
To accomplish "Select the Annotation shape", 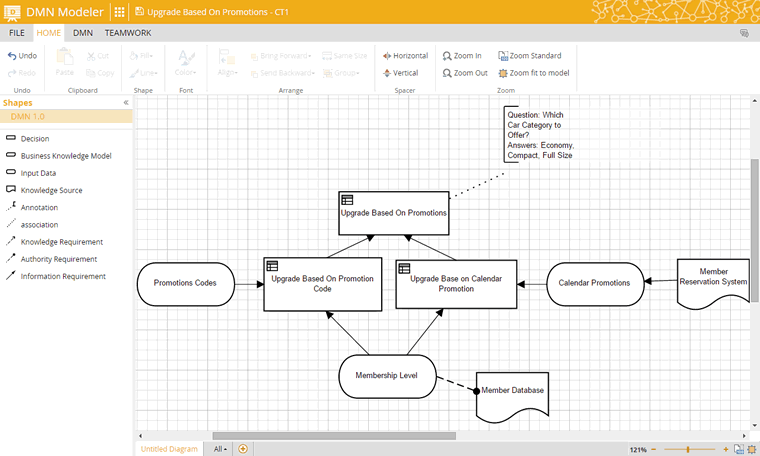I will pyautogui.click(x=32, y=207).
